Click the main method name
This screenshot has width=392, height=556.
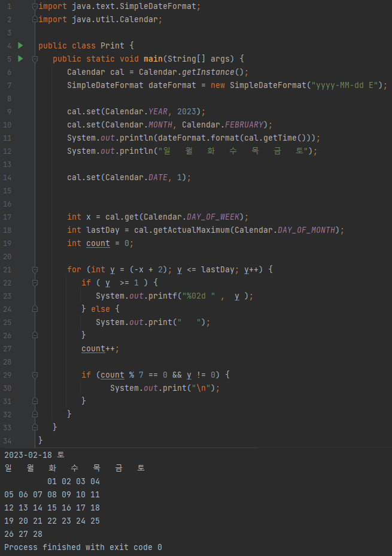pyautogui.click(x=153, y=59)
